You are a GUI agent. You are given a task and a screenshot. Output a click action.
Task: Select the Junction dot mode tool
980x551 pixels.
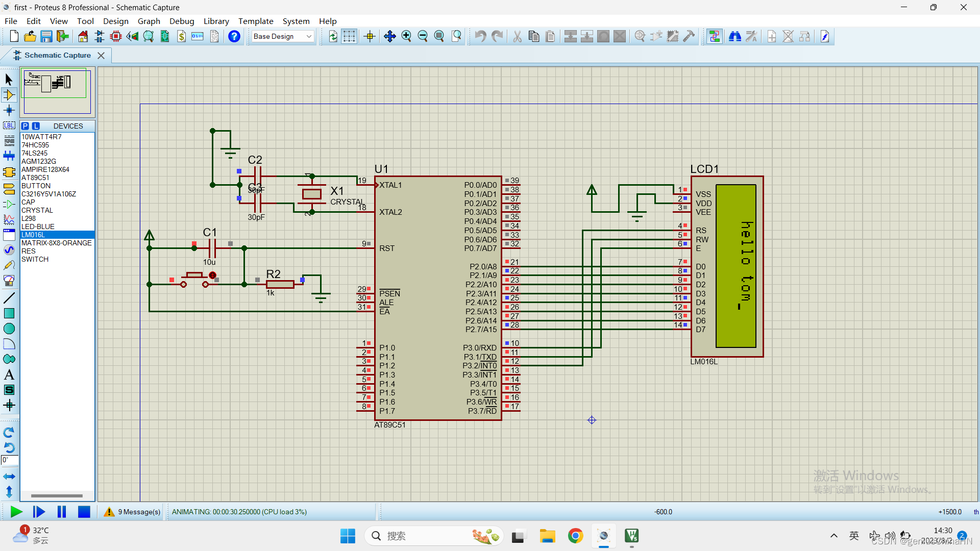pyautogui.click(x=9, y=110)
